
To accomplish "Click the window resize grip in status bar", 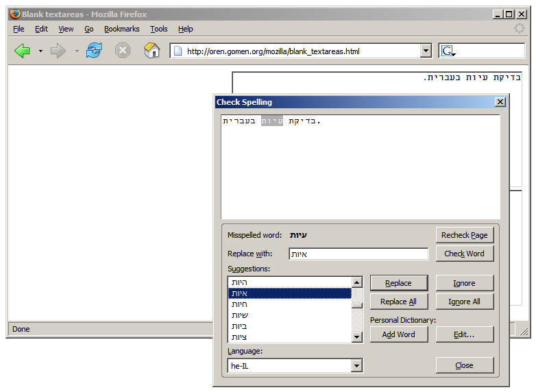I will (x=524, y=331).
